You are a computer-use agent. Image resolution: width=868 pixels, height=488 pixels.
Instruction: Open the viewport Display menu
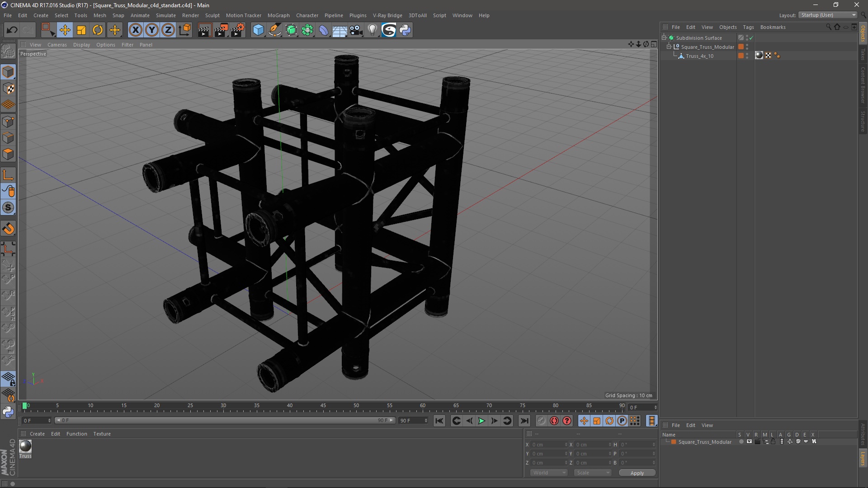coord(81,45)
